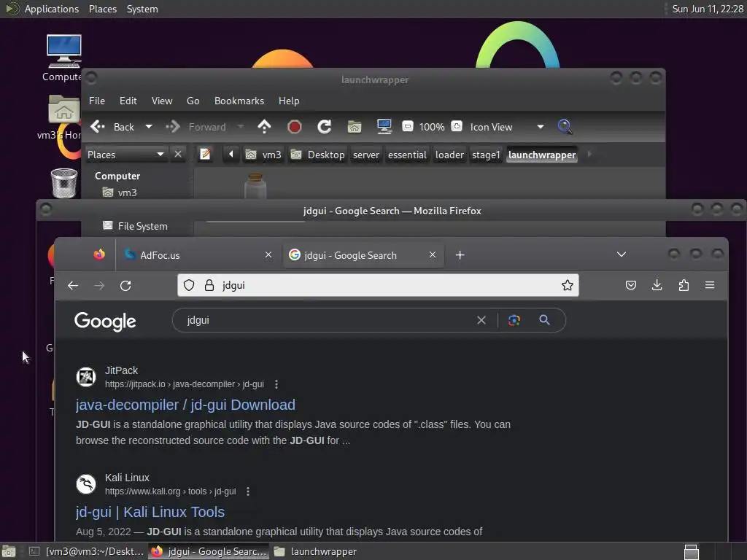Clear the Google search query
The image size is (747, 560).
point(481,320)
